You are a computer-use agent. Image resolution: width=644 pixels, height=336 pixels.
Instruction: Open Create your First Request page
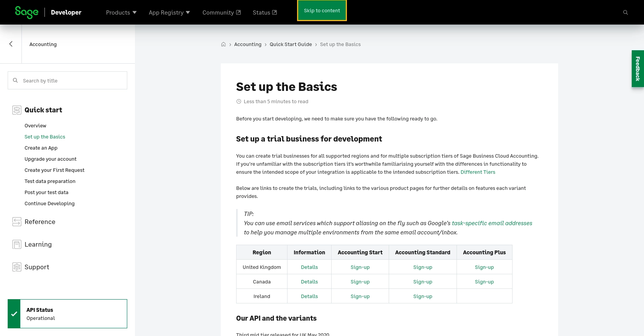point(54,170)
